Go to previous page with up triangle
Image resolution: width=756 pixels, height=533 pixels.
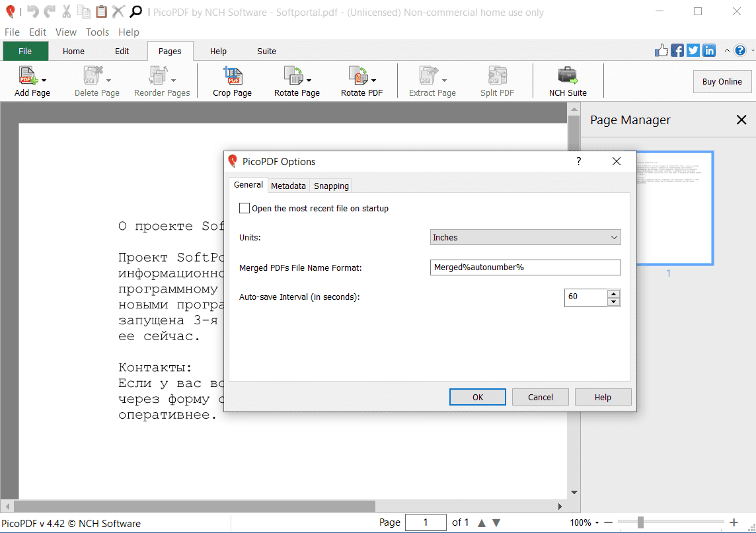point(482,523)
